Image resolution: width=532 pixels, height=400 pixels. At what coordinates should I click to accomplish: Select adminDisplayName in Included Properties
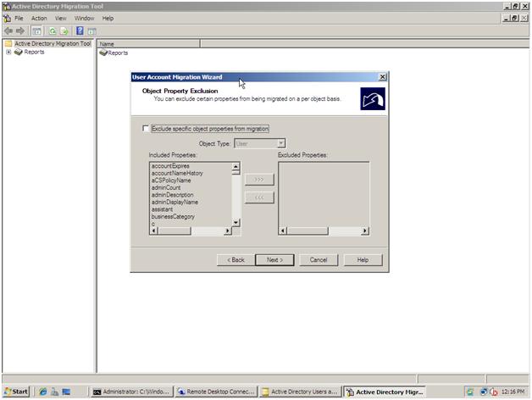click(175, 202)
